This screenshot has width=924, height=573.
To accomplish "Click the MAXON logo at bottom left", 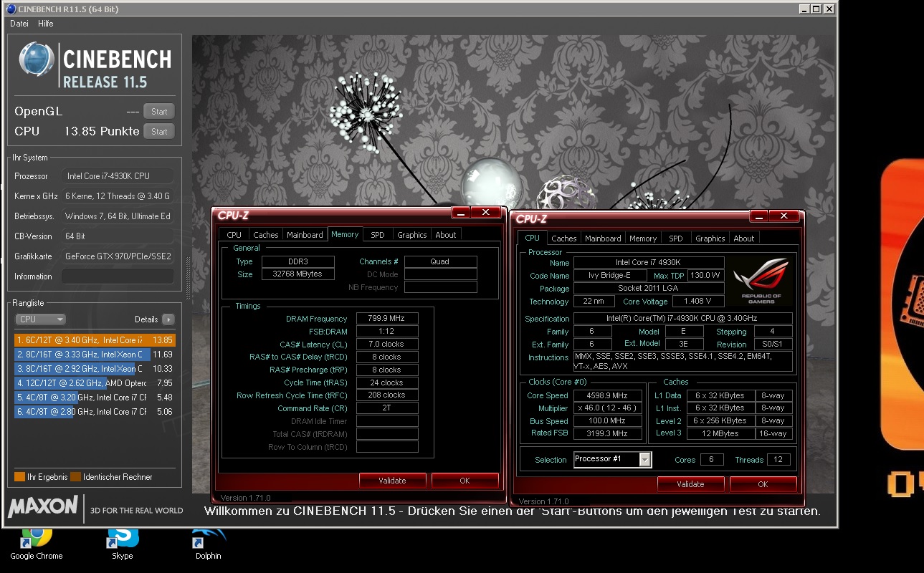I will pyautogui.click(x=42, y=507).
